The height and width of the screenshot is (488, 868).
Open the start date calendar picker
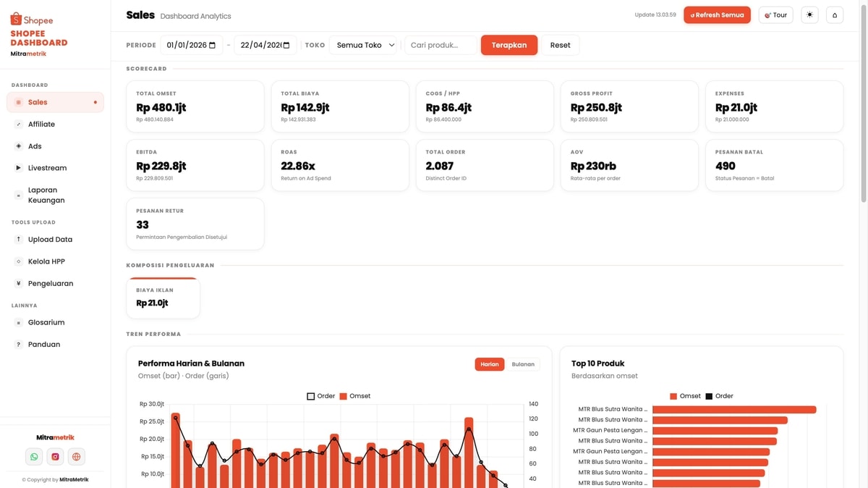coord(212,45)
